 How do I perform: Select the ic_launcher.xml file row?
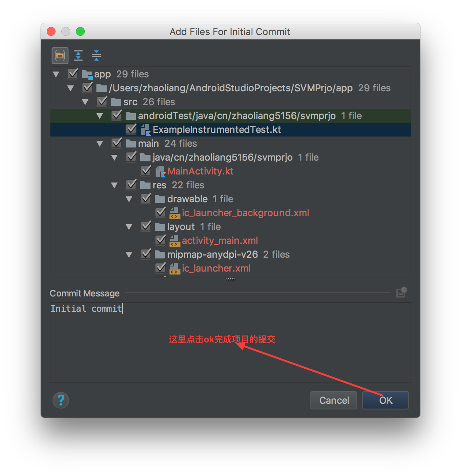coord(216,268)
